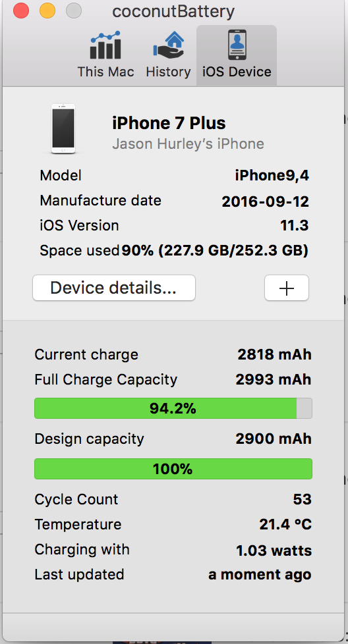The width and height of the screenshot is (348, 644).
Task: Click the 94.2% charge progress bar
Action: click(173, 408)
